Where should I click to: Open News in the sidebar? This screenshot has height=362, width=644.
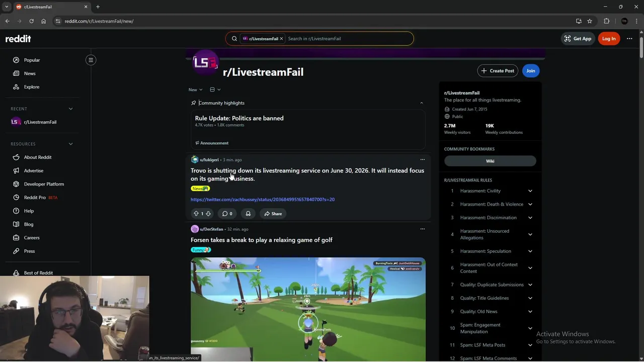coord(30,73)
